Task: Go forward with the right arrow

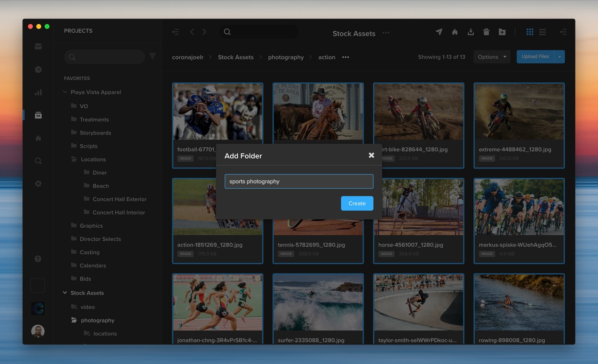Action: (204, 32)
